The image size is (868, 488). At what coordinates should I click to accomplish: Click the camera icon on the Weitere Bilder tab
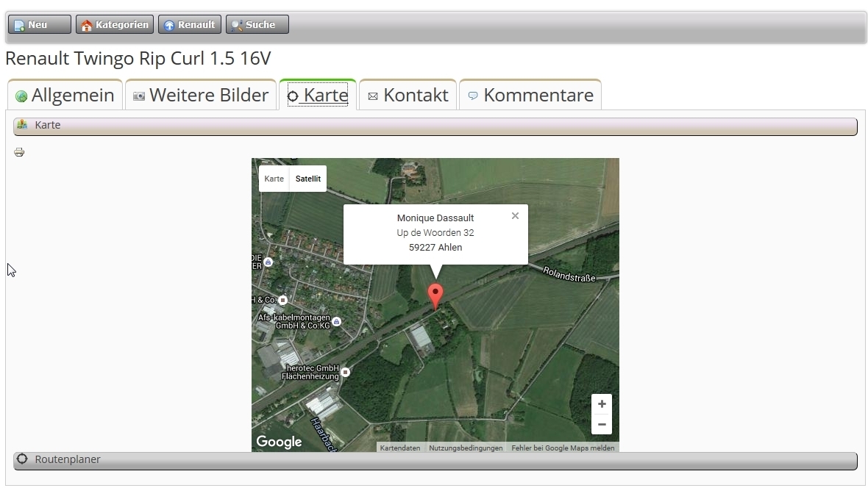click(x=139, y=96)
